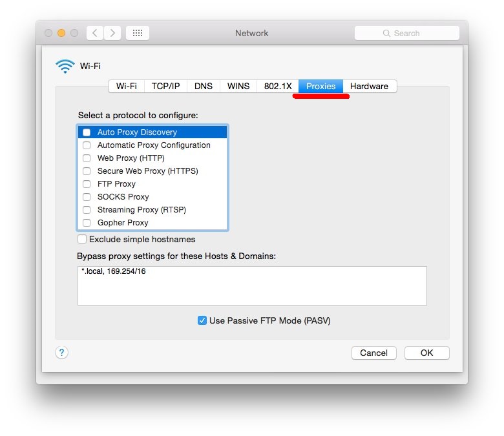Viewport: 504px width, 436px height.
Task: Open help with the question mark button
Action: 62,353
